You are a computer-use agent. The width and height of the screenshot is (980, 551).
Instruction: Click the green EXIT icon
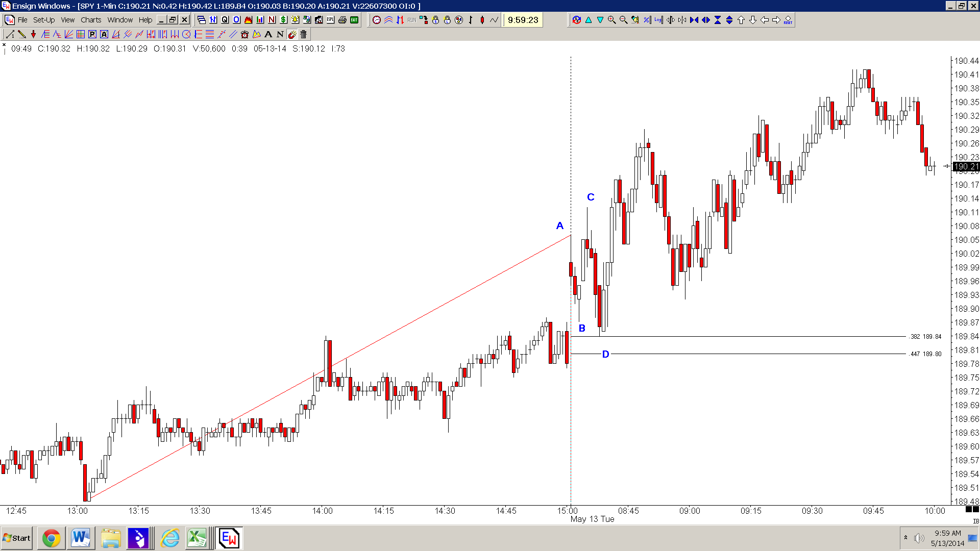[x=354, y=20]
